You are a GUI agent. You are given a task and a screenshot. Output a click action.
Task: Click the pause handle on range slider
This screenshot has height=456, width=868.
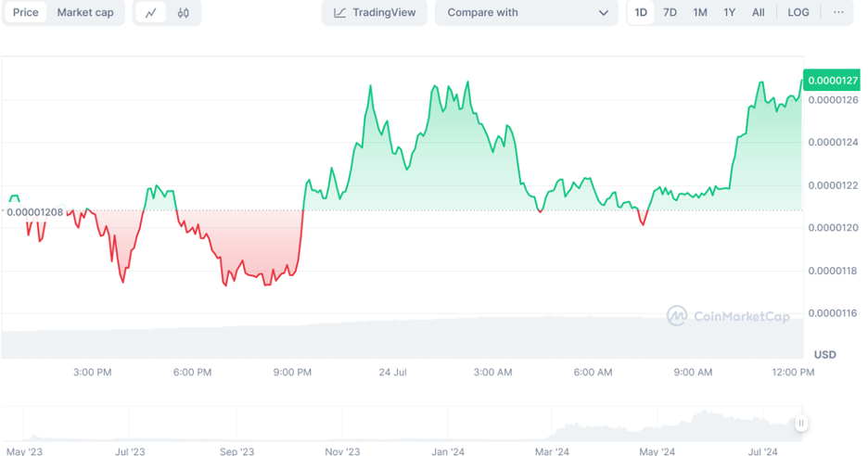point(800,424)
